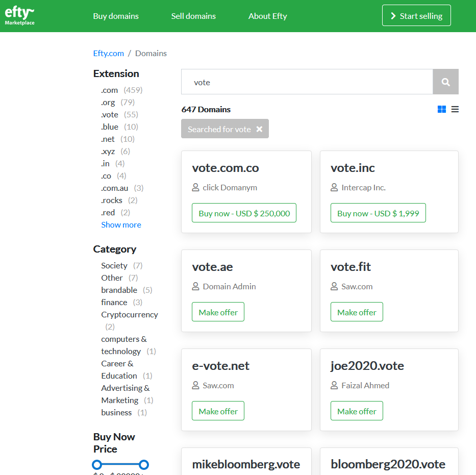View seller Faizal Ahmed

tap(365, 386)
